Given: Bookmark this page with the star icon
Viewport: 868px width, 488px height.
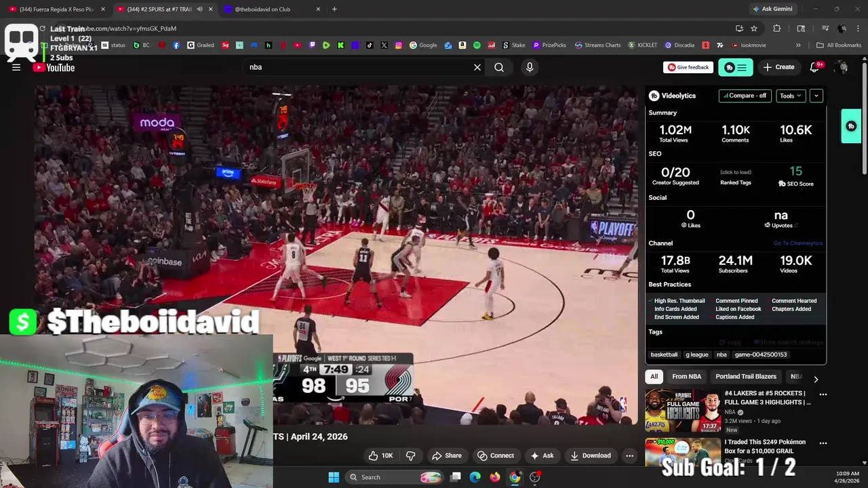Looking at the screenshot, I should point(754,28).
